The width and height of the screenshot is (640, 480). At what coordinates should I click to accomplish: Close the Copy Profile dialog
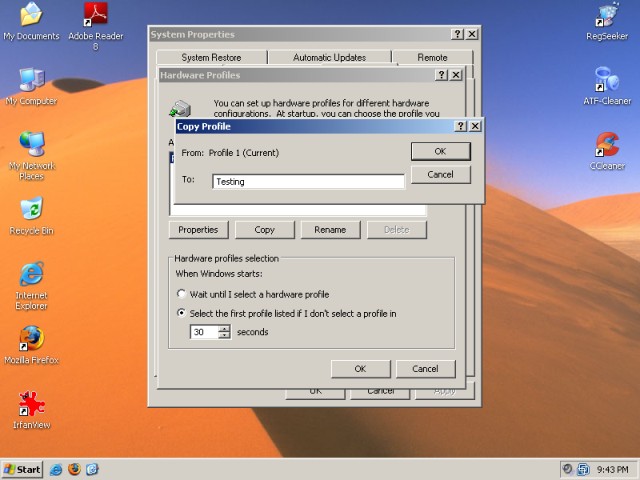tap(475, 126)
